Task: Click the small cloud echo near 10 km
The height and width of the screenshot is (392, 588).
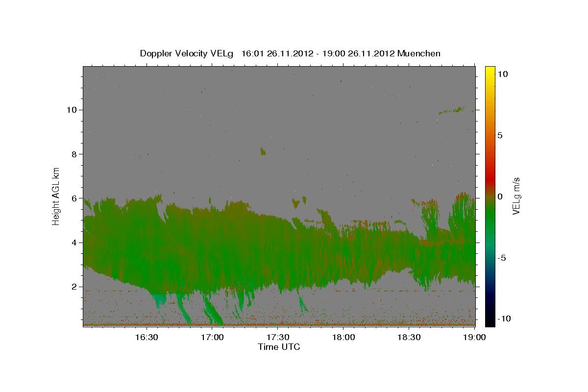Action: tap(452, 111)
